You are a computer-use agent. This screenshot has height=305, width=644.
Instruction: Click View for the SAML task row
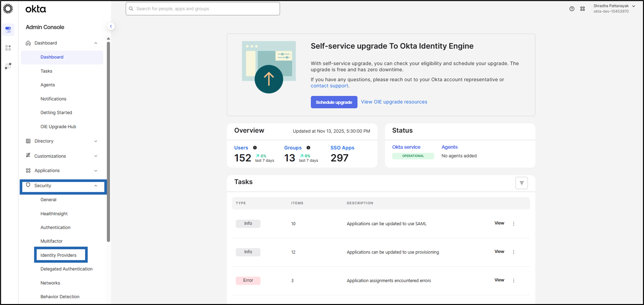point(499,223)
